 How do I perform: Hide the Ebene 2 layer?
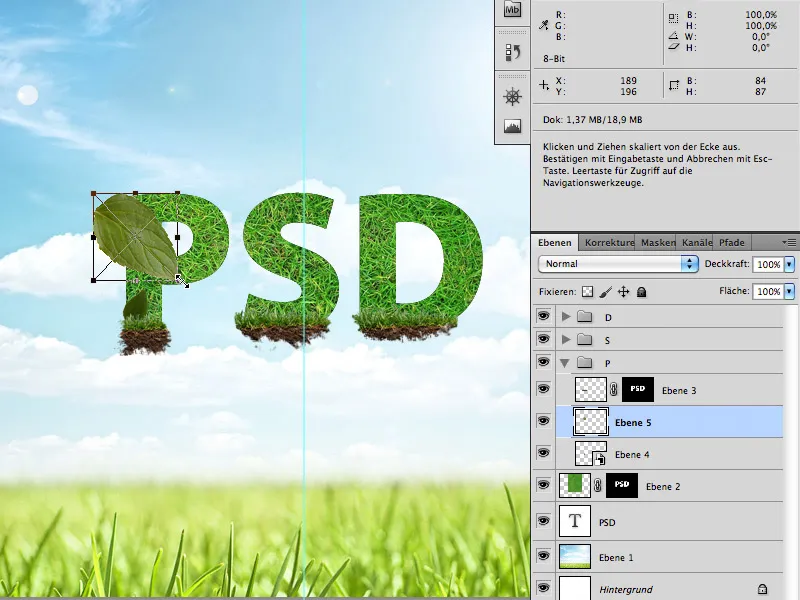(541, 487)
